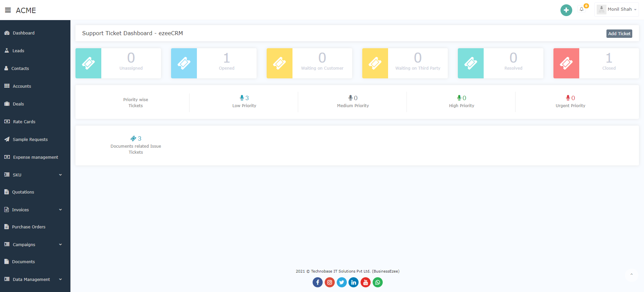This screenshot has height=292, width=644.
Task: Click the High Priority count icon
Action: [x=459, y=98]
